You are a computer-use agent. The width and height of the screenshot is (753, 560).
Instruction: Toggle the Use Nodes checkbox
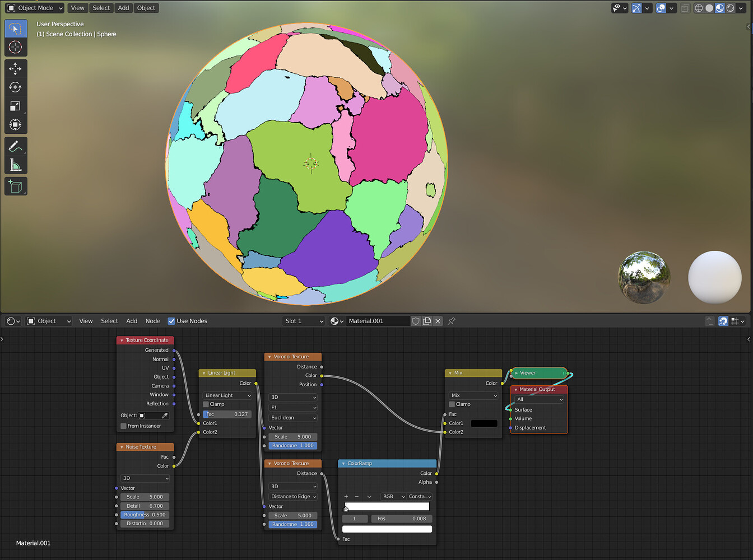(171, 321)
